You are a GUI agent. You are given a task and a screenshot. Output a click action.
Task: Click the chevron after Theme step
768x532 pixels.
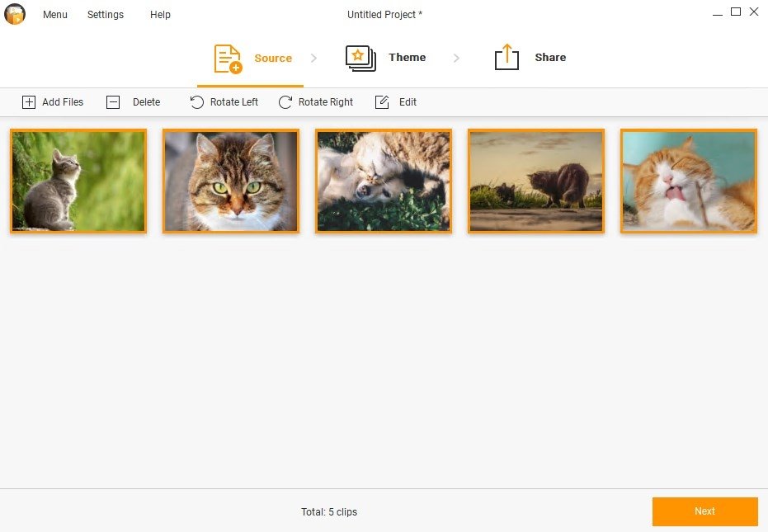tap(456, 59)
